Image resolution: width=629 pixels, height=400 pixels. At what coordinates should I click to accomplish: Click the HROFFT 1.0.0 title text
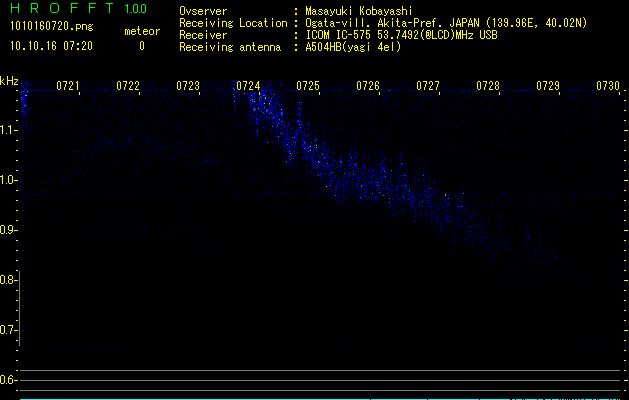click(x=79, y=8)
